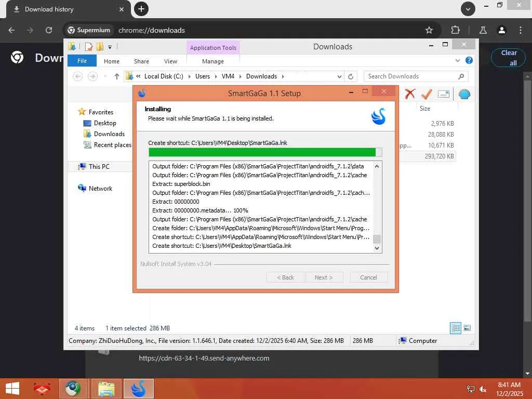Click the Properties quick access toolbar icon
The image size is (532, 399).
tap(88, 46)
